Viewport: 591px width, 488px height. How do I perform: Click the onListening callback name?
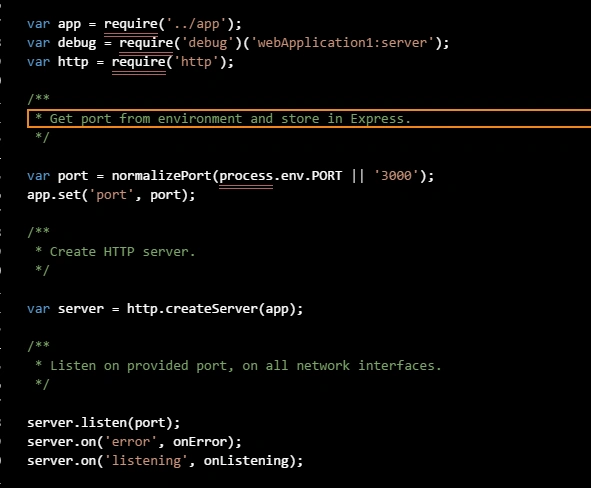point(246,460)
